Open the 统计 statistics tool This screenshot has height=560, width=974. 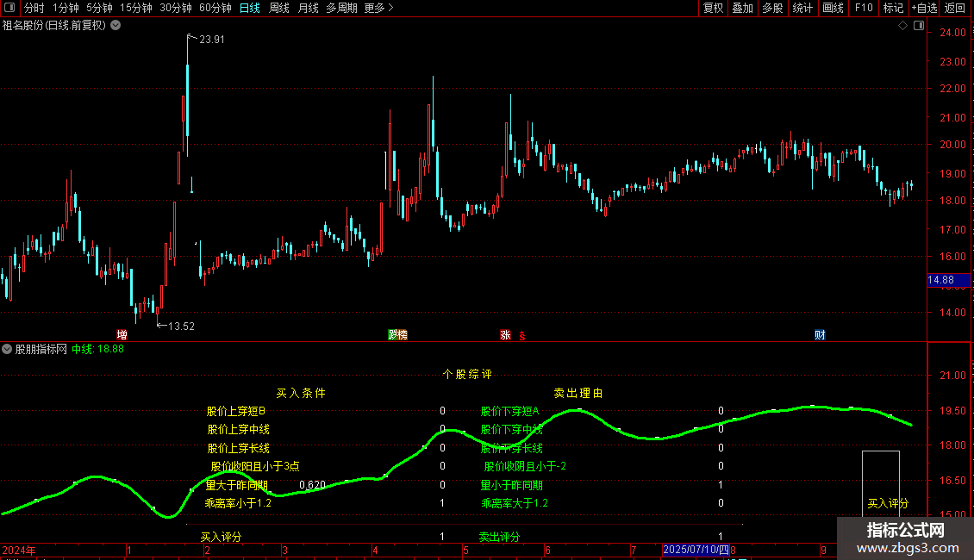click(x=802, y=8)
